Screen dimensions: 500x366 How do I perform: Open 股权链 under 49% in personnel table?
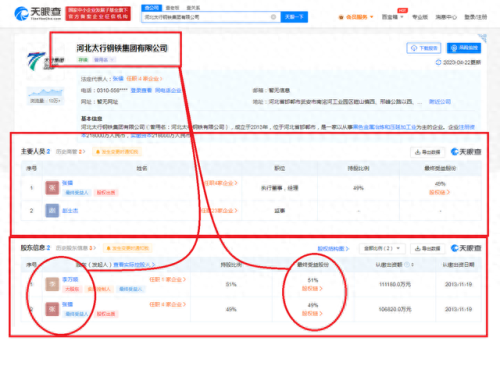click(x=439, y=192)
